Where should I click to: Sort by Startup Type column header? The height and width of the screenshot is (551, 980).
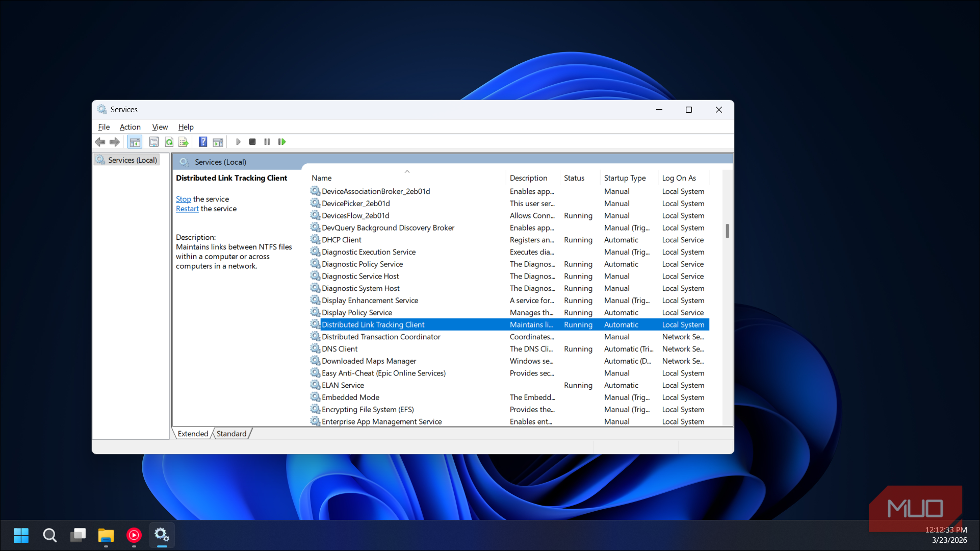[x=629, y=178]
